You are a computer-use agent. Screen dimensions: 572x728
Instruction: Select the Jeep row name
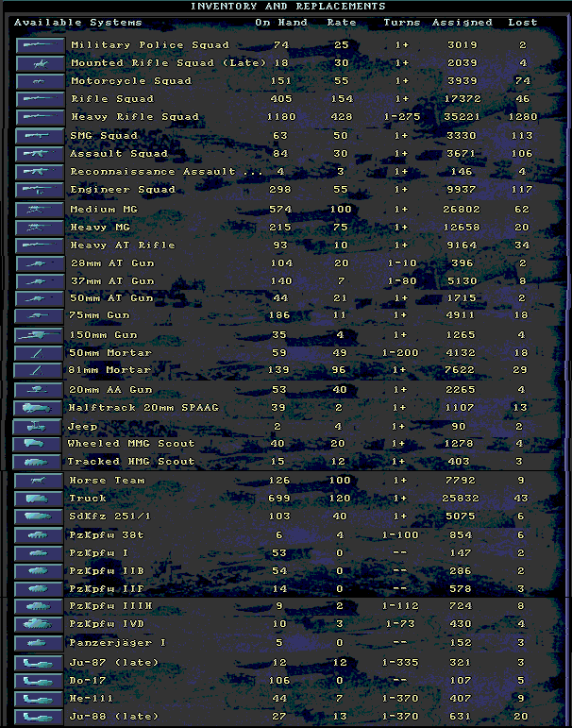click(x=83, y=426)
